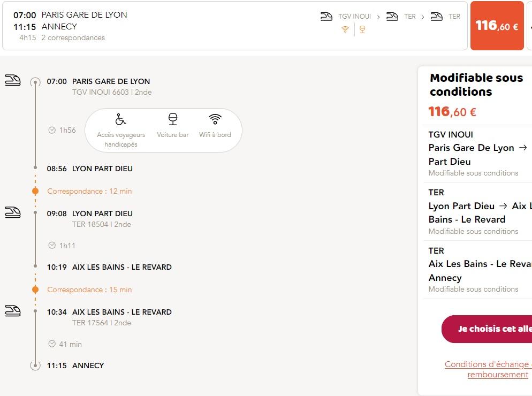Image resolution: width=532 pixels, height=396 pixels.
Task: Click the clock icon next to 1h11
Action: point(52,245)
